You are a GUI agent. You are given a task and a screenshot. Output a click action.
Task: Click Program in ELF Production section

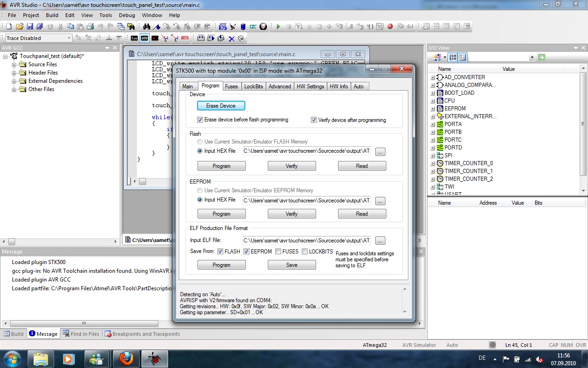coord(221,265)
